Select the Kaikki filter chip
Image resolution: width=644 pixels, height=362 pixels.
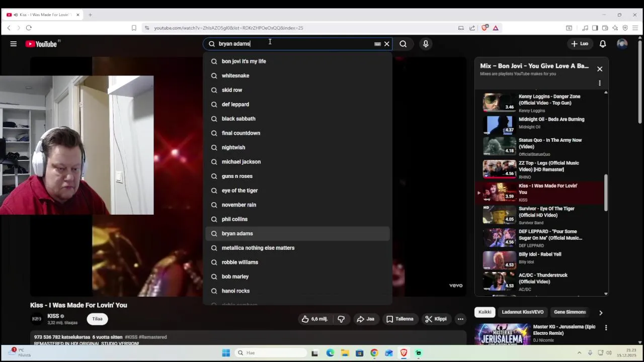click(485, 312)
